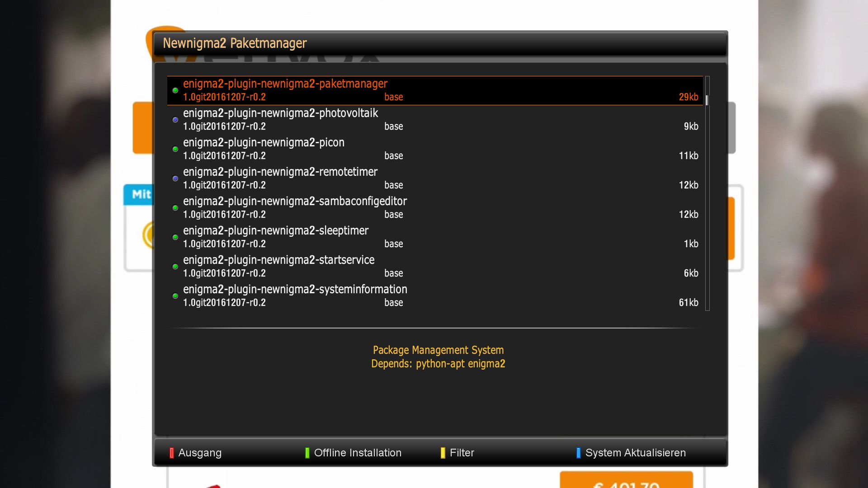Select enigma2-plugin-newnigma2-remotetimer entry
Viewport: 868px width, 488px height.
(x=280, y=172)
